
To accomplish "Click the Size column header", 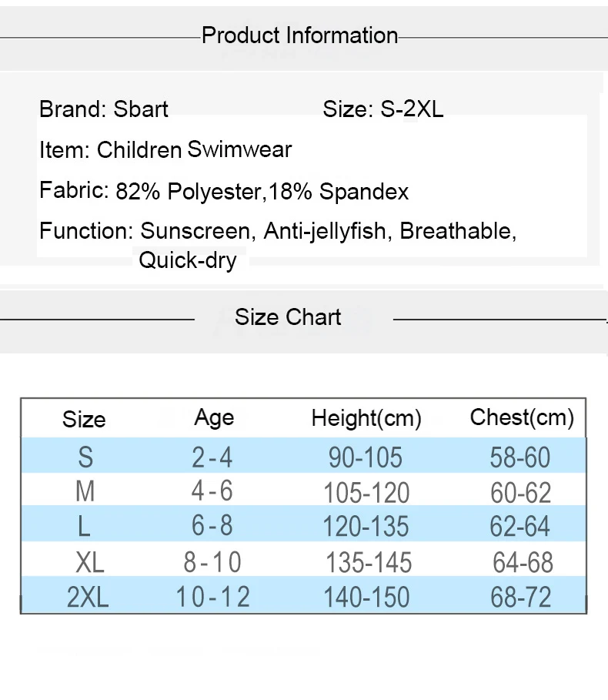I will 84,419.
